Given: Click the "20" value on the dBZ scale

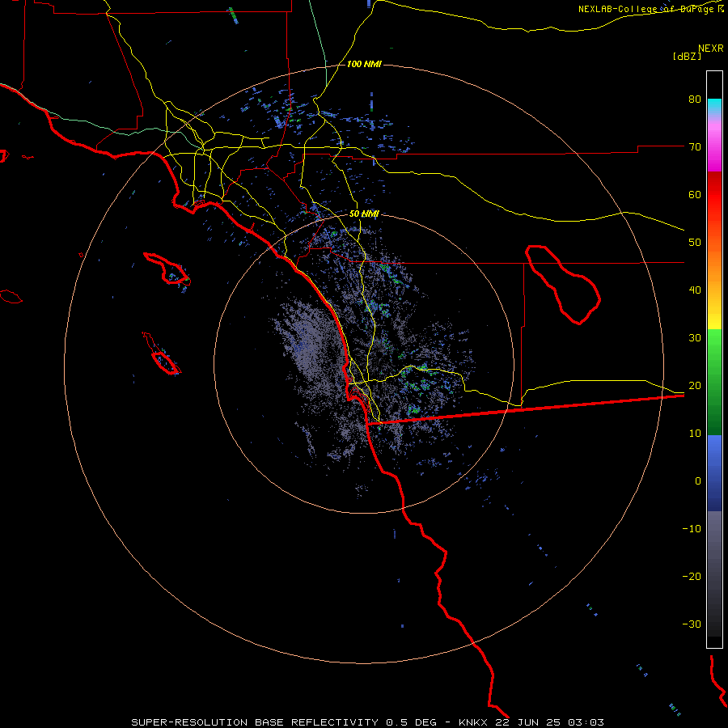Looking at the screenshot, I should [x=695, y=385].
